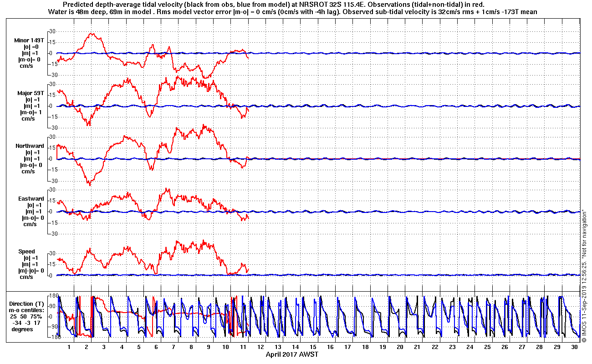The width and height of the screenshot is (592, 364).
Task: Click the '15' tick on the Eastward axis
Action: [52, 201]
